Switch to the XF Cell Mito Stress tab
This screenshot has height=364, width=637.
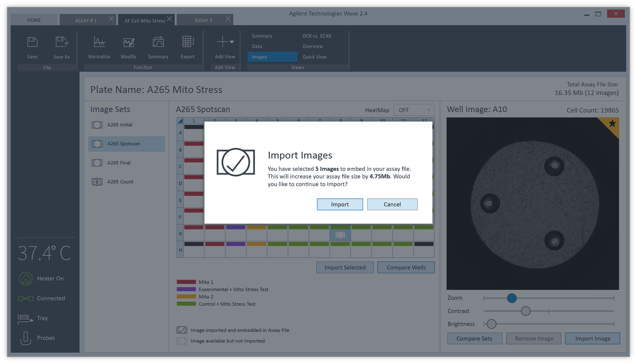tap(144, 20)
